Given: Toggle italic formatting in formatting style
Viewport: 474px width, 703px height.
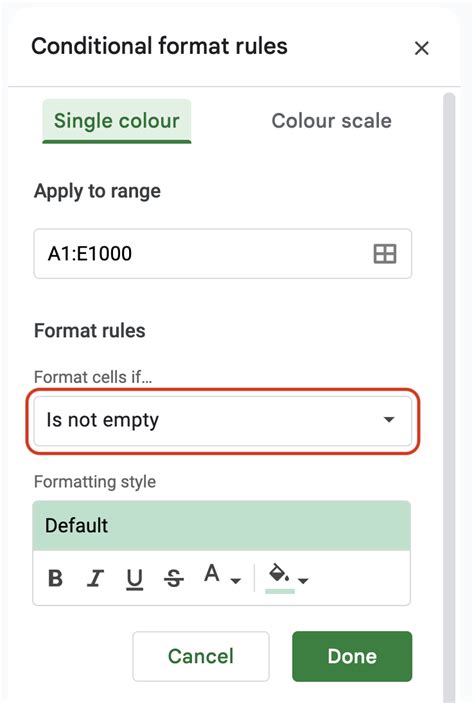Looking at the screenshot, I should click(95, 578).
